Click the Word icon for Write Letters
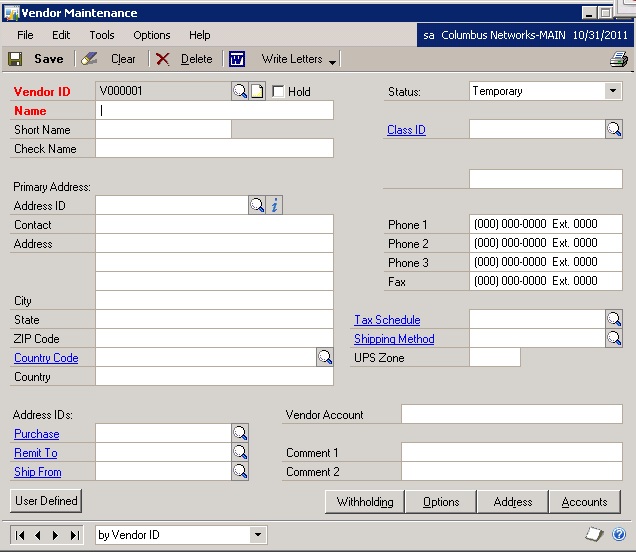Viewport: 636px width, 552px height. click(x=237, y=59)
